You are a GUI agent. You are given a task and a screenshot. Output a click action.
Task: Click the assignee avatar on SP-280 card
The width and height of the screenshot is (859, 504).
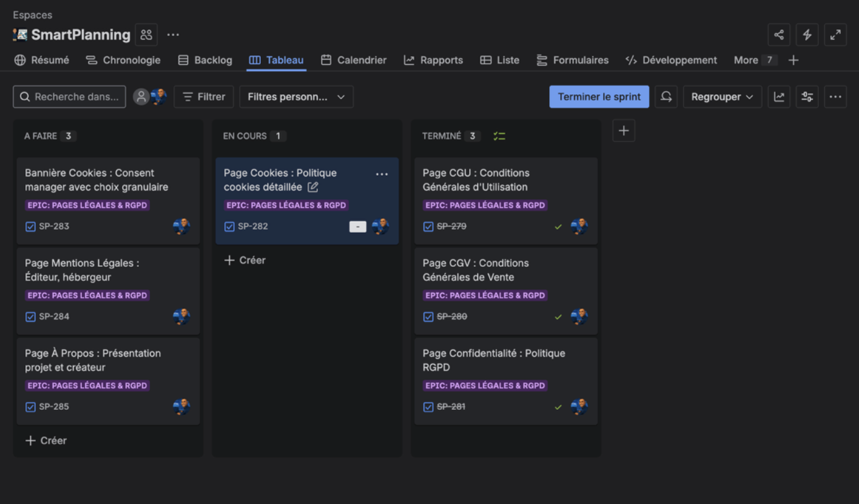(x=579, y=316)
